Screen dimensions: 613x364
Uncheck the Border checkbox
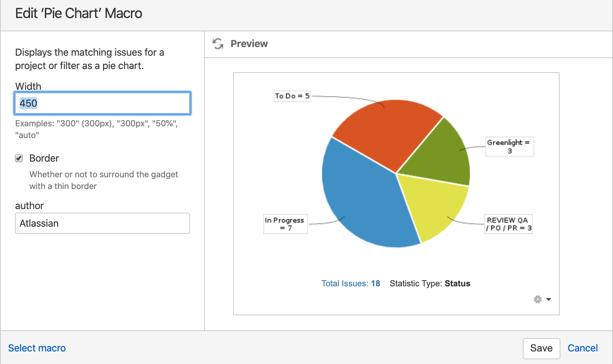19,158
